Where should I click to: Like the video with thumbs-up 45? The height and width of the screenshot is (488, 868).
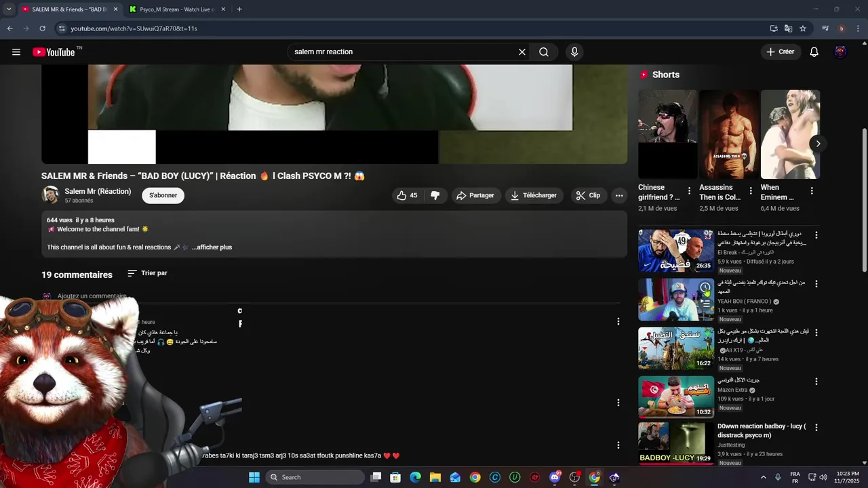(x=407, y=195)
